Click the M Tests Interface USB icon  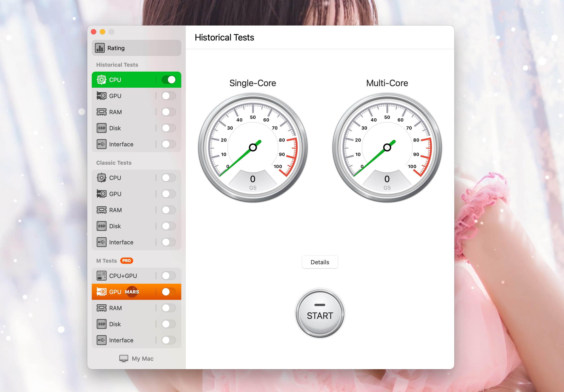coord(101,340)
